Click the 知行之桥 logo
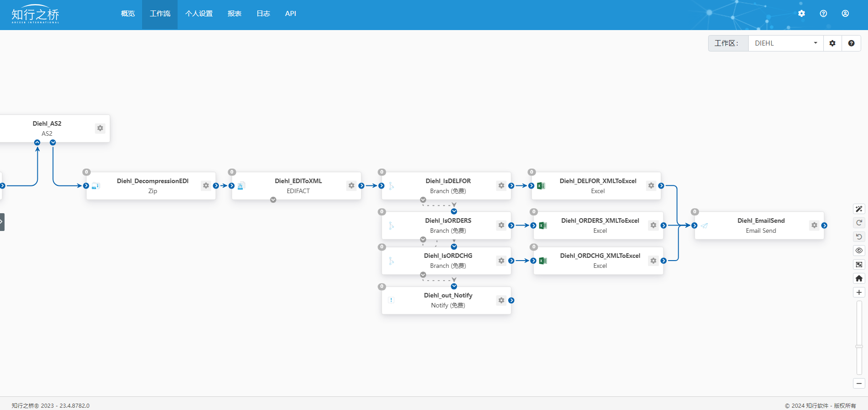This screenshot has height=410, width=868. (x=36, y=14)
